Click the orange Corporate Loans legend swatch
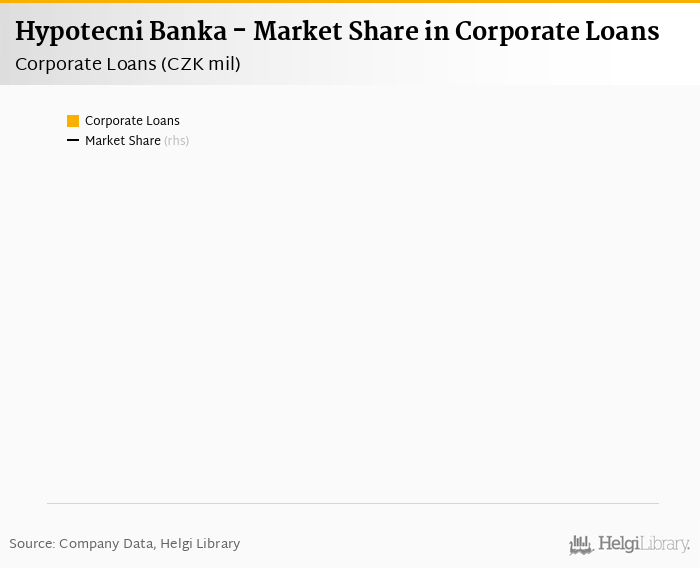 point(73,121)
